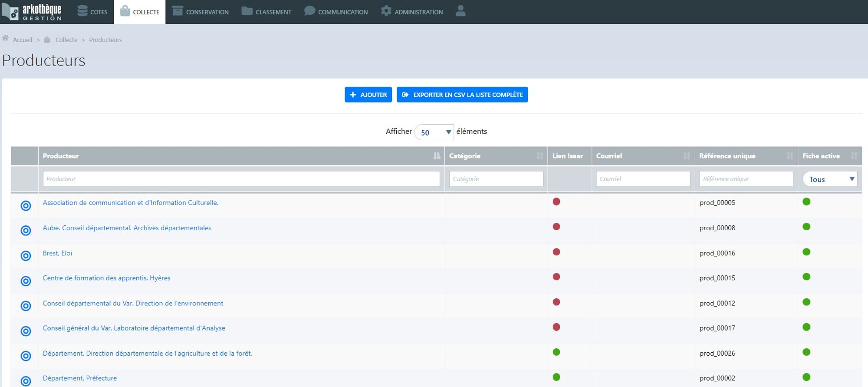Click target icon beside Aube Conseil départemental row
The width and height of the screenshot is (868, 387).
(26, 231)
